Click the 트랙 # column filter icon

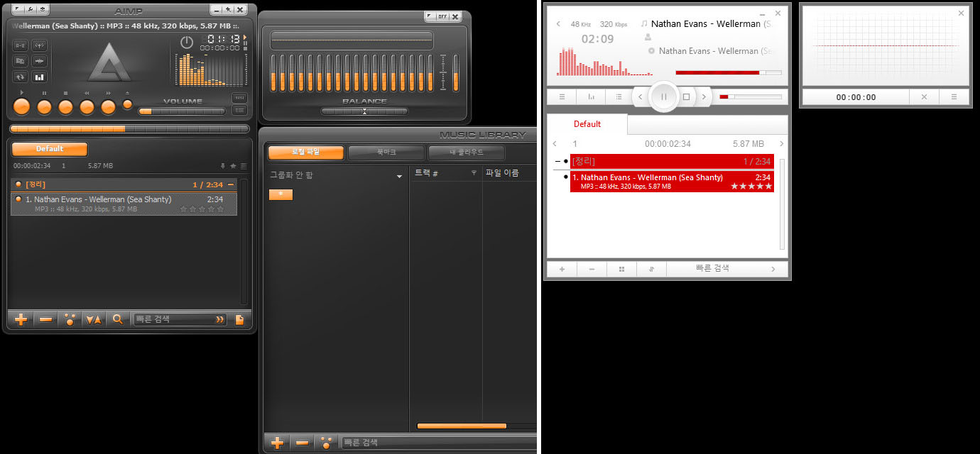tap(474, 173)
